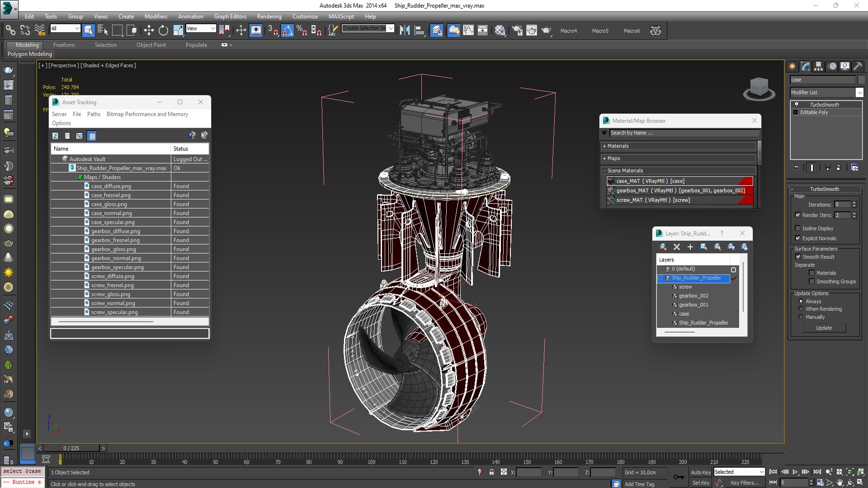
Task: Collapse the Scene Materials section
Action: [x=679, y=170]
